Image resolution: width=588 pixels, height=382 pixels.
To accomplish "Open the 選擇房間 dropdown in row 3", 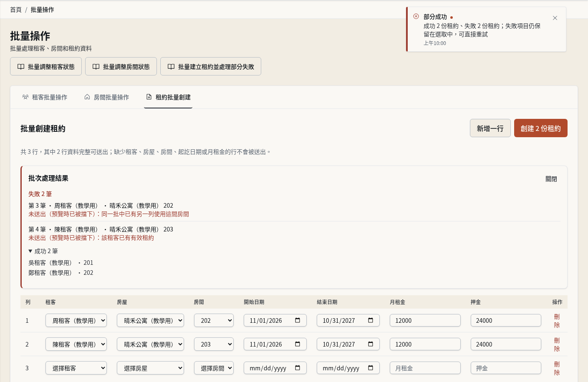I will (214, 368).
